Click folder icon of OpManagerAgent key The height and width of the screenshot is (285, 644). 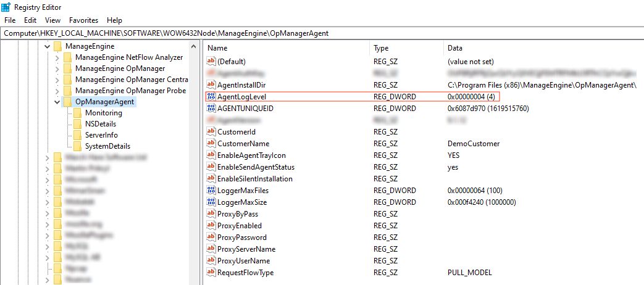point(68,102)
